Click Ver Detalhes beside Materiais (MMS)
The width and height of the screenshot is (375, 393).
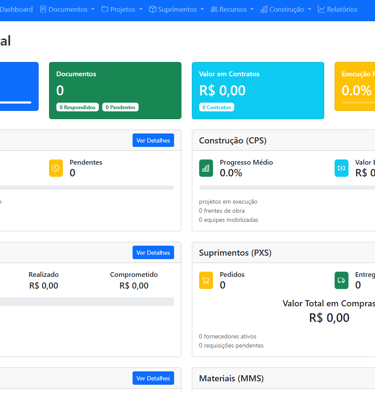(153, 378)
